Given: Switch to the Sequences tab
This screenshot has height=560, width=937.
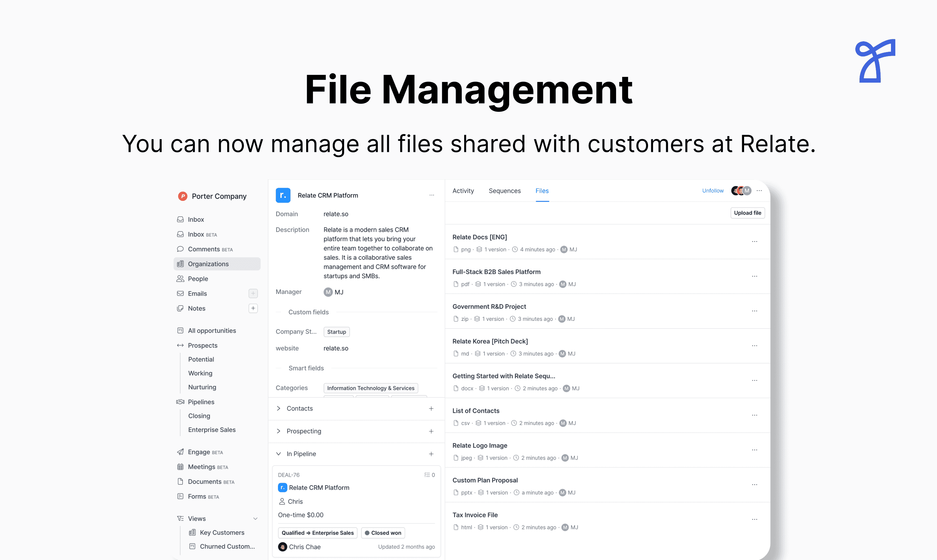Looking at the screenshot, I should point(504,190).
